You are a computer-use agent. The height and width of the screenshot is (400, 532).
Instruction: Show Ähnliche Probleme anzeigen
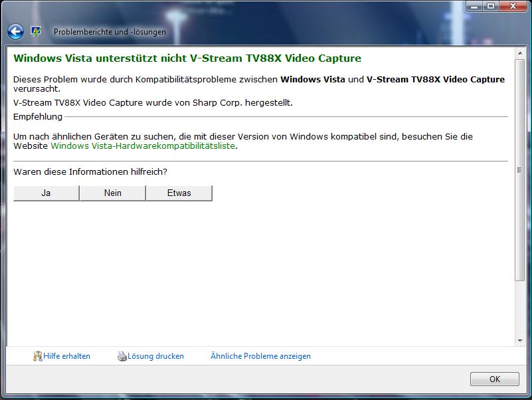[x=260, y=356]
